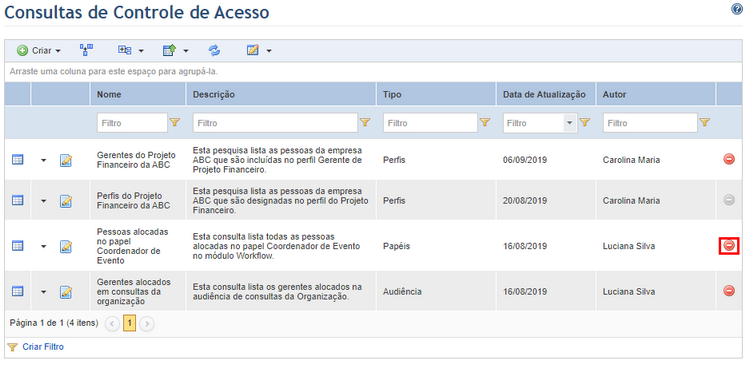
Task: Click the next page arrow
Action: tap(147, 324)
